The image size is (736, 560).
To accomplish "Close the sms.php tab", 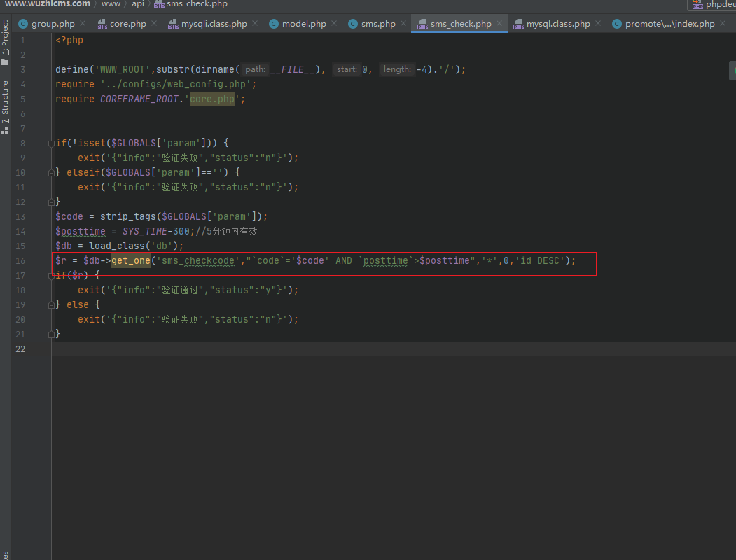I will click(x=403, y=23).
